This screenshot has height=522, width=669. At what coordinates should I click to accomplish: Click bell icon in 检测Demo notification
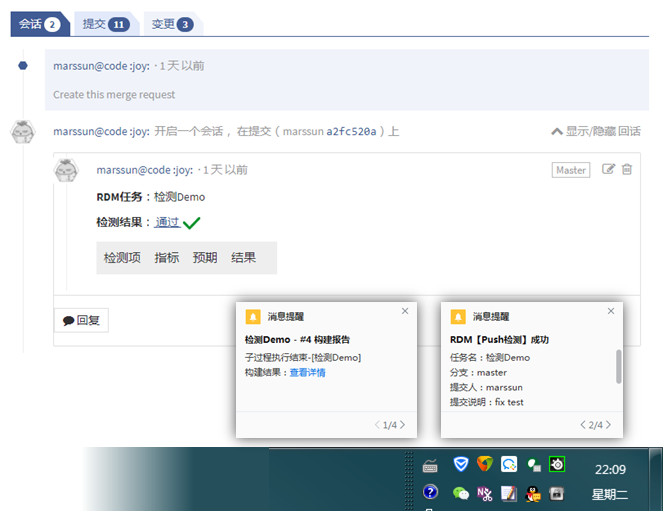[253, 317]
